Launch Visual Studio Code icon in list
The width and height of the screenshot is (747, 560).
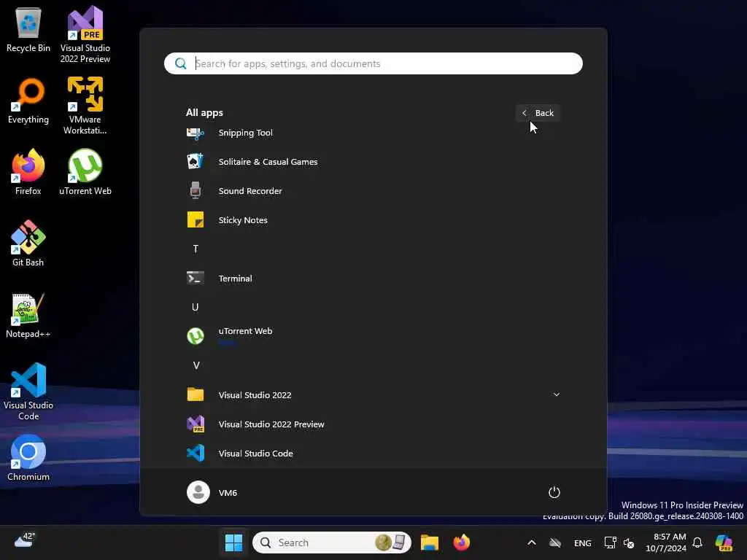(196, 453)
